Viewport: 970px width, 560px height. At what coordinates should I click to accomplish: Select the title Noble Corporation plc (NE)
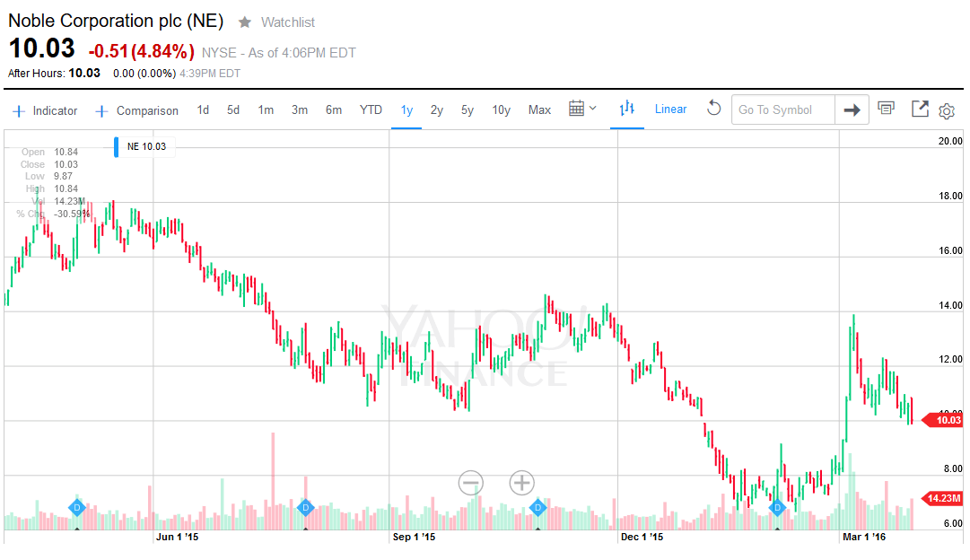click(116, 21)
